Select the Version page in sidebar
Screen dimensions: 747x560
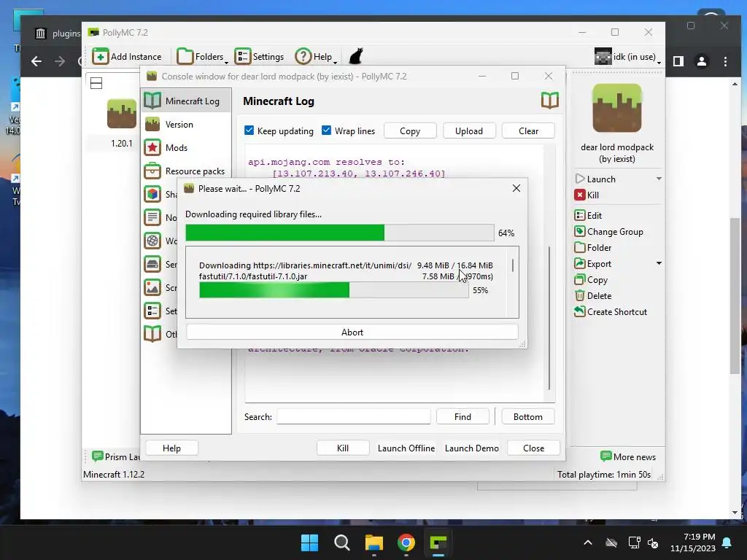186,124
